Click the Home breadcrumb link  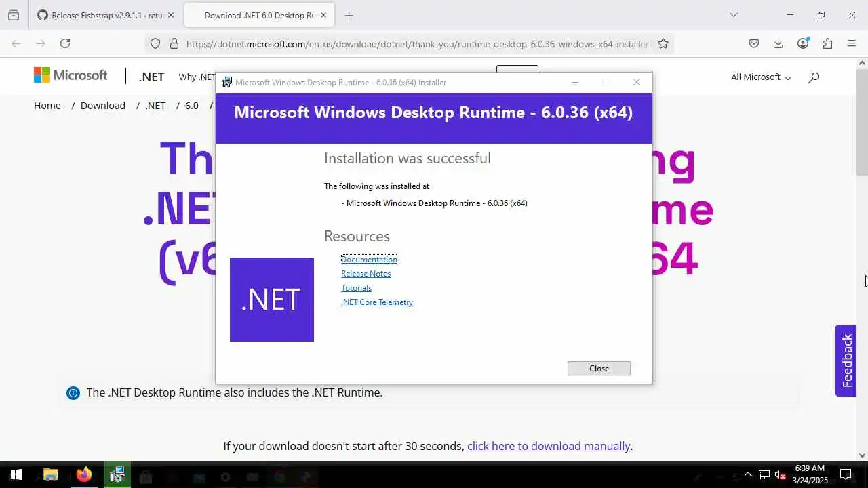pyautogui.click(x=47, y=106)
